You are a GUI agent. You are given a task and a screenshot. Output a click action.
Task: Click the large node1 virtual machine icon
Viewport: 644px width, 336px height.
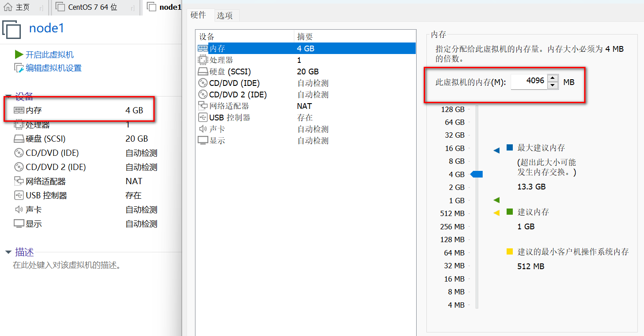pos(12,30)
